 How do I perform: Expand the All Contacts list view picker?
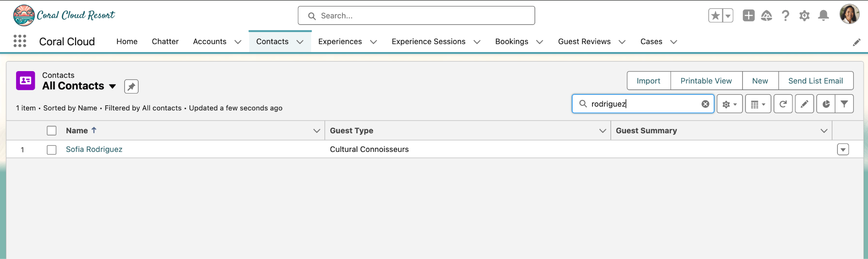pyautogui.click(x=112, y=86)
